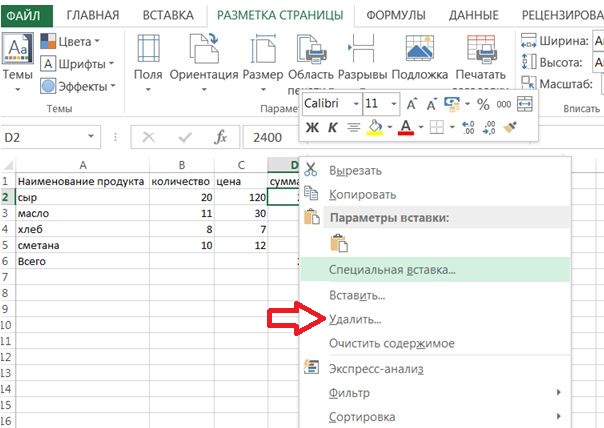Select cell with text сметана

coord(82,245)
